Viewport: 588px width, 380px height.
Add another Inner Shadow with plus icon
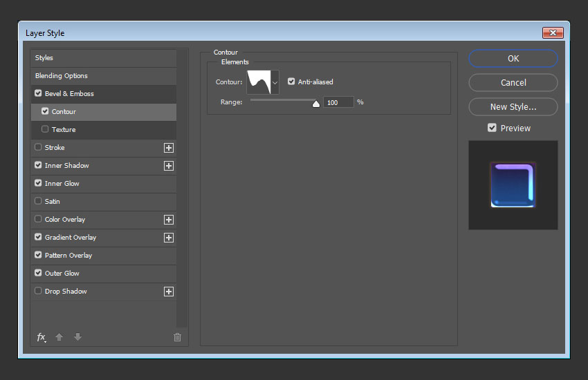(x=169, y=166)
